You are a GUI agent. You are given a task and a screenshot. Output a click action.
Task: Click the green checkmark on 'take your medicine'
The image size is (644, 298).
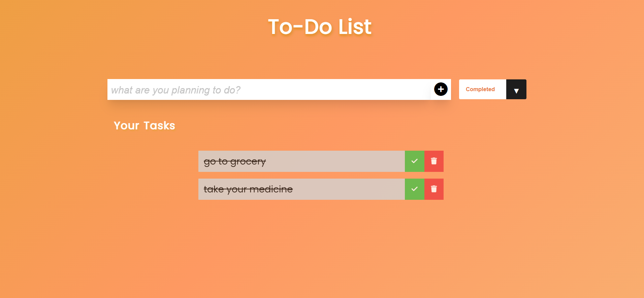(x=414, y=189)
